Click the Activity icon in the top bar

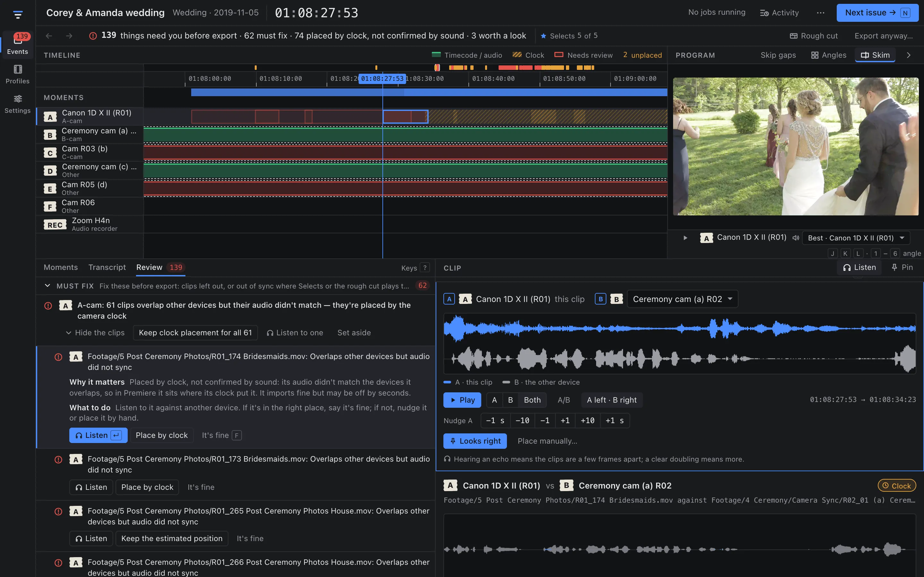tap(764, 13)
